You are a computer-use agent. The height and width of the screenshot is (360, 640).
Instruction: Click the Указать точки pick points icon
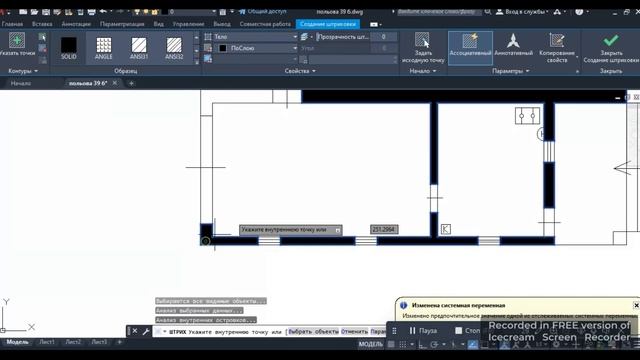point(17,40)
